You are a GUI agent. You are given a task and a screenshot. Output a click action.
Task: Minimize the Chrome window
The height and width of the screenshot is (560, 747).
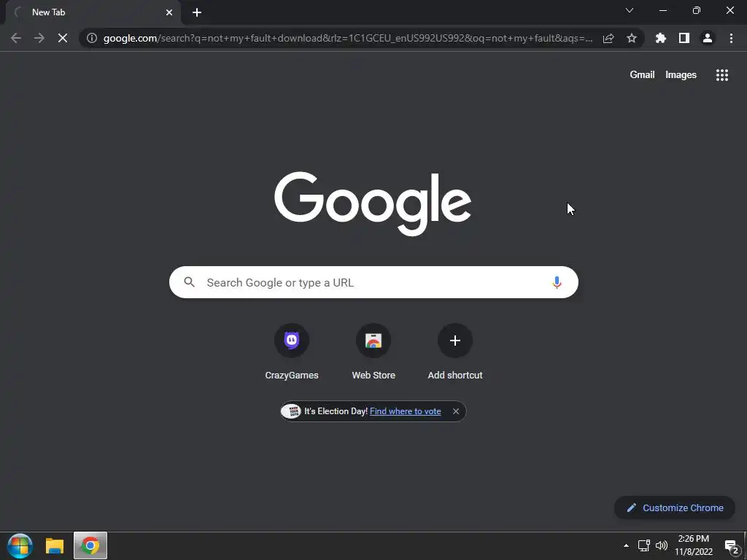click(662, 10)
